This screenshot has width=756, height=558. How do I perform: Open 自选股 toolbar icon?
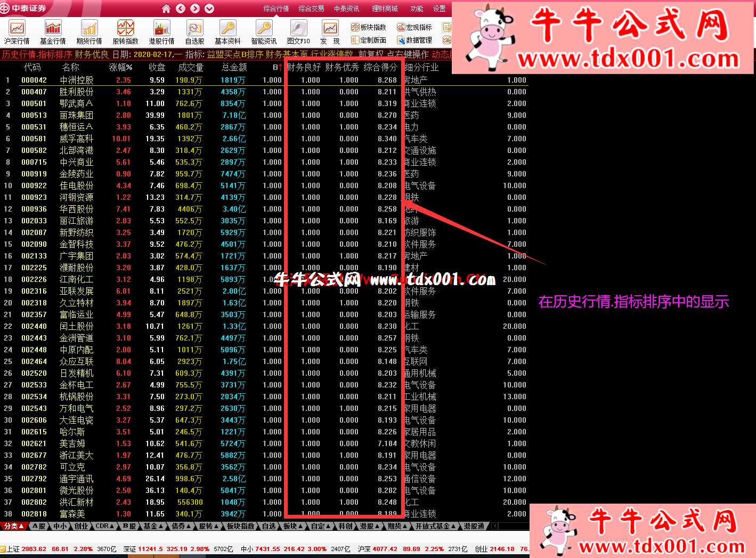194,33
